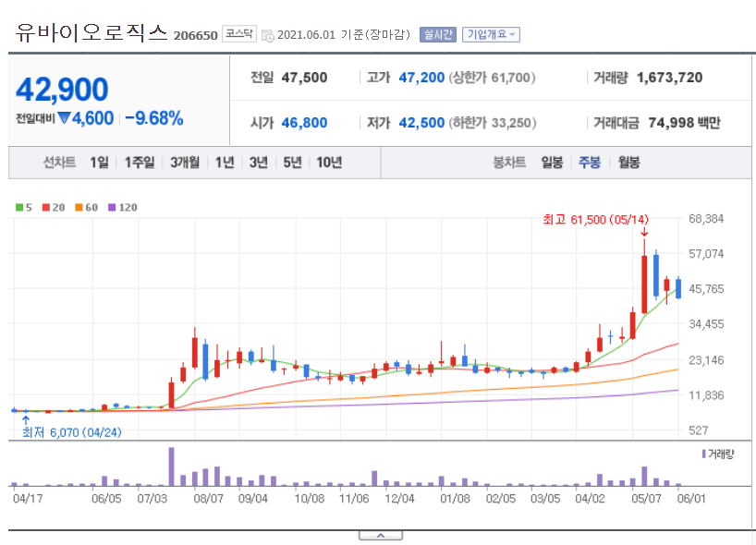Select the 5년 line chart tab
The width and height of the screenshot is (756, 545).
click(x=292, y=163)
